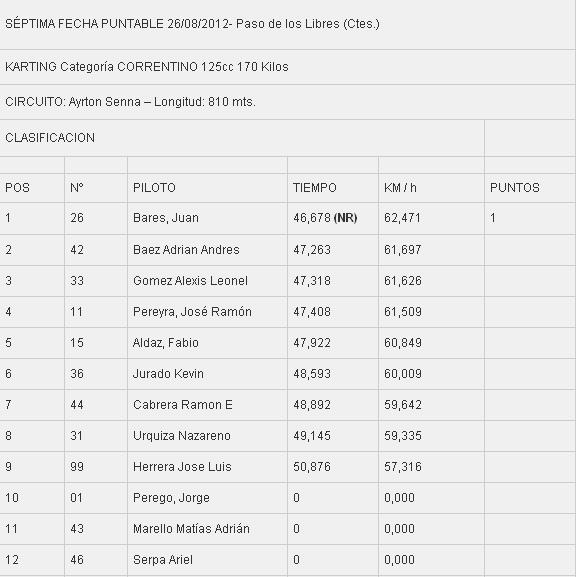Select pilot Jurado Kevin
The height and width of the screenshot is (577, 577).
[x=168, y=374]
